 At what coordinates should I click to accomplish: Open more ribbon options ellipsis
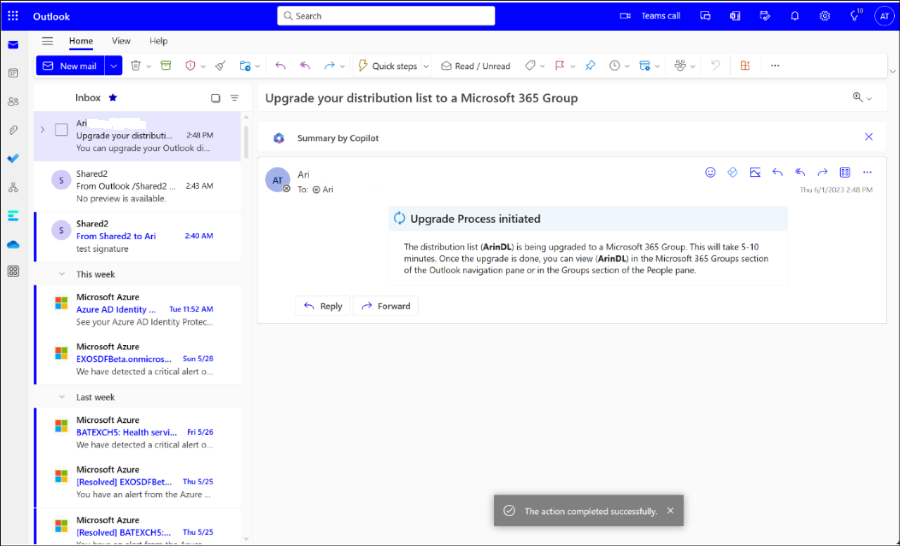click(x=775, y=66)
